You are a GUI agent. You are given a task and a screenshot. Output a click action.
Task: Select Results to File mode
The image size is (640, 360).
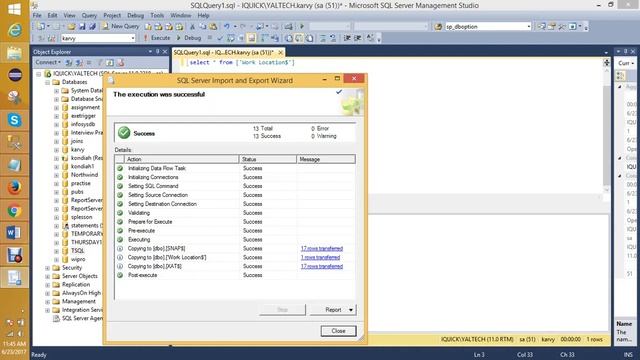tap(310, 38)
